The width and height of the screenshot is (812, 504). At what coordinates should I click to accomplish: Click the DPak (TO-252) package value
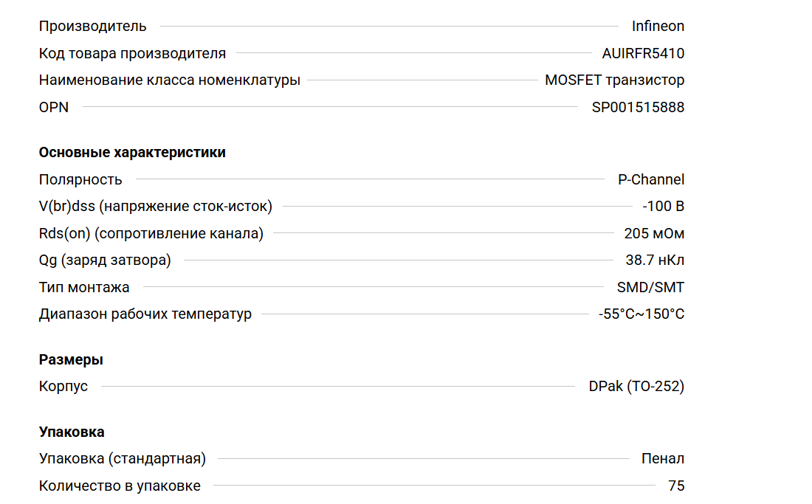pos(636,386)
